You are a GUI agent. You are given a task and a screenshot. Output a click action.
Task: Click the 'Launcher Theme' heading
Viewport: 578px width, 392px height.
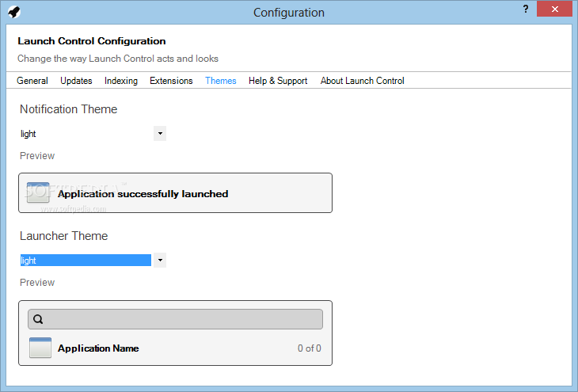(x=64, y=236)
